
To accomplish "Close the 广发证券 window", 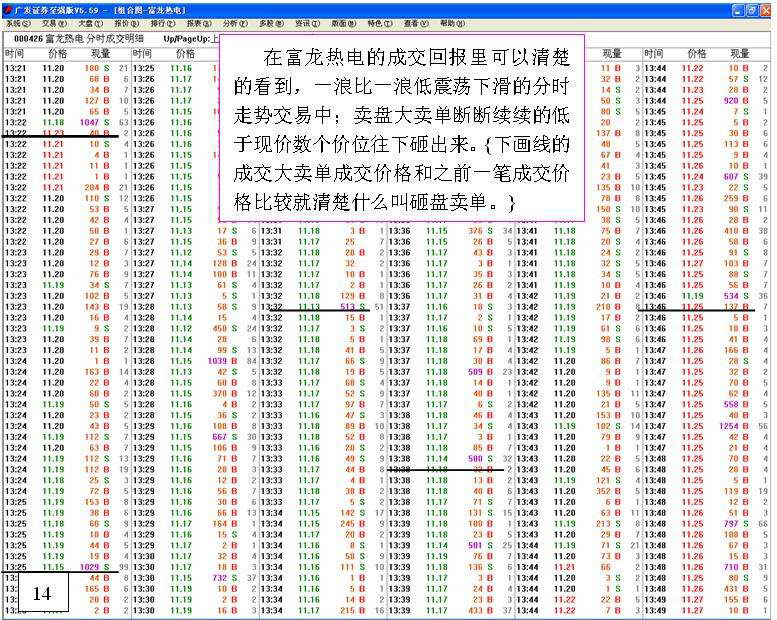I will coord(765,10).
